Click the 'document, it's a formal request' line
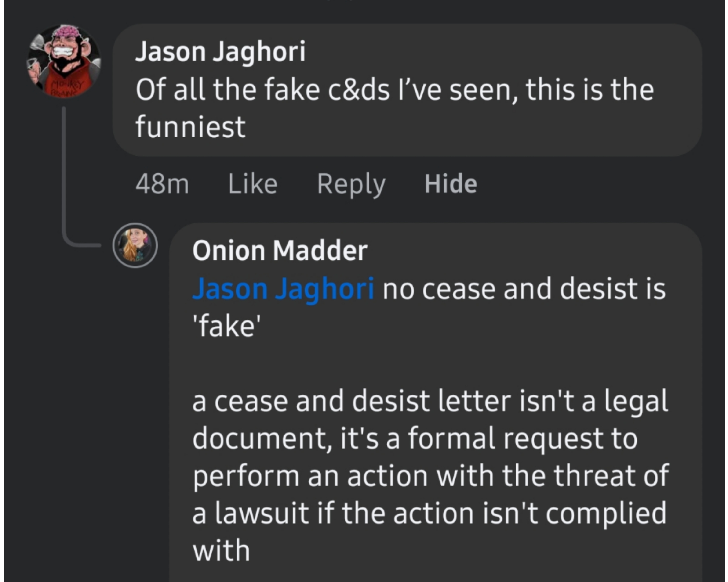This screenshot has width=728, height=582. (415, 438)
